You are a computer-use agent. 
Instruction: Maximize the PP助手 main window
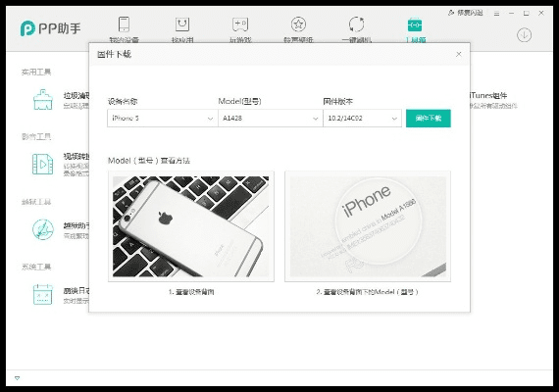click(x=527, y=13)
